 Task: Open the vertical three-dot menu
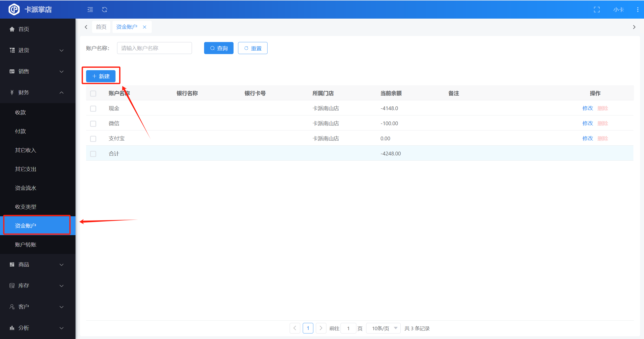pyautogui.click(x=637, y=10)
